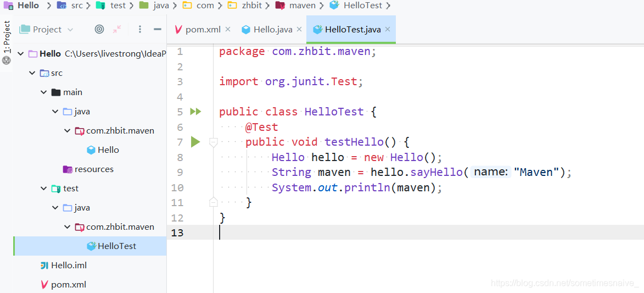Screen dimensions: 644x293
Task: Click the pom.xml Maven icon in the tree
Action: tap(44, 284)
